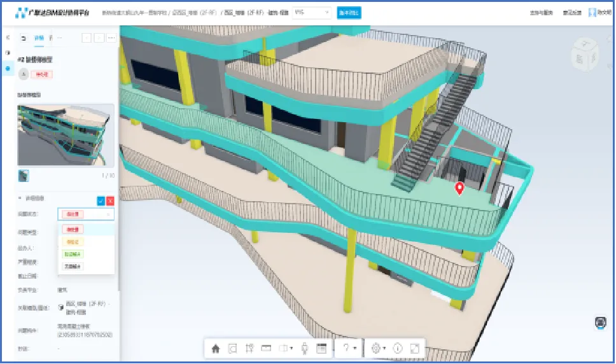Viewport: 616px width, 364px height.
Task: Start first-person walk mode icon
Action: [x=304, y=348]
